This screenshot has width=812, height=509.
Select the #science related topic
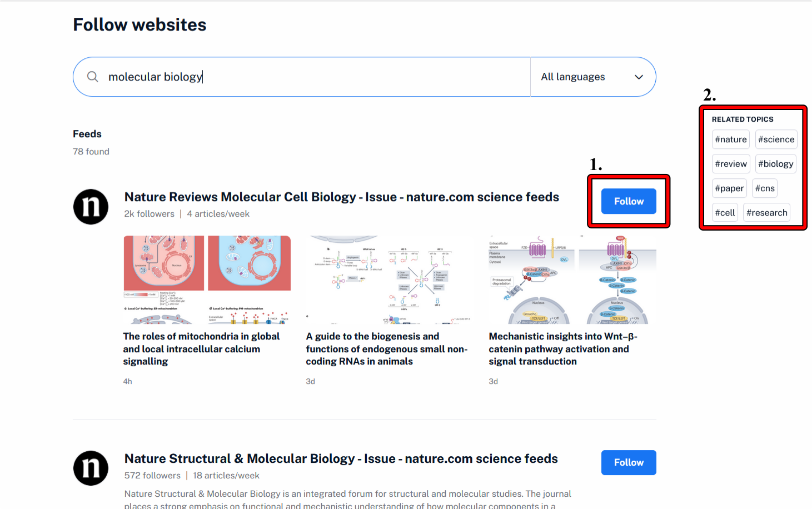point(776,139)
